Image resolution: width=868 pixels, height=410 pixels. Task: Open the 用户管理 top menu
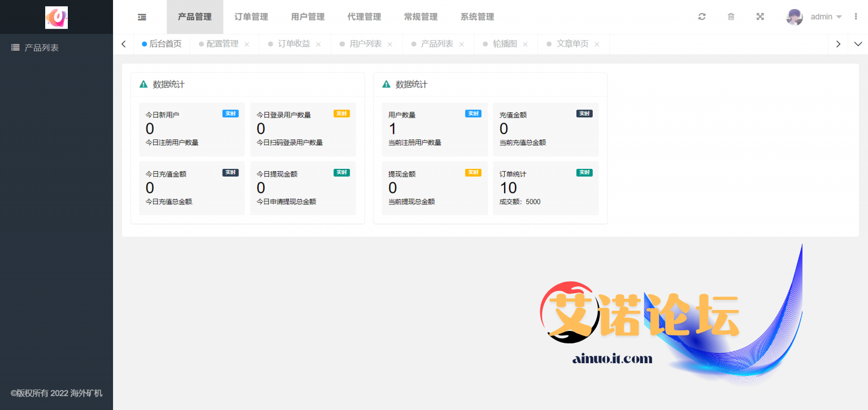[308, 17]
